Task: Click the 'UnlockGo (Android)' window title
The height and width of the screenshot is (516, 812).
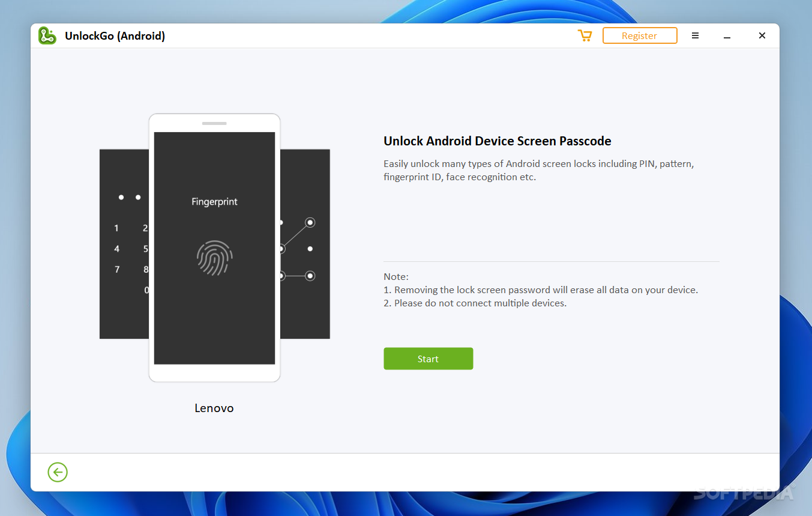Action: [x=115, y=35]
